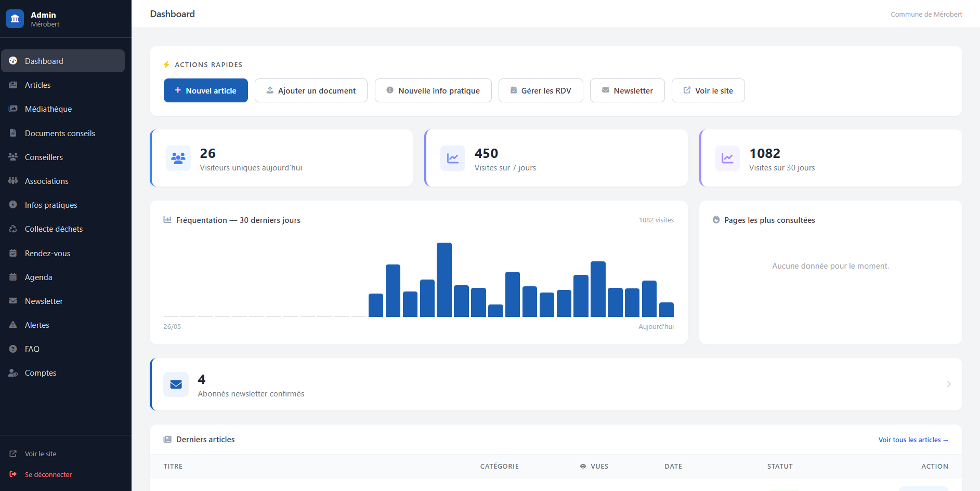Click the Se déconnecter logout icon
The height and width of the screenshot is (491, 980).
[13, 474]
